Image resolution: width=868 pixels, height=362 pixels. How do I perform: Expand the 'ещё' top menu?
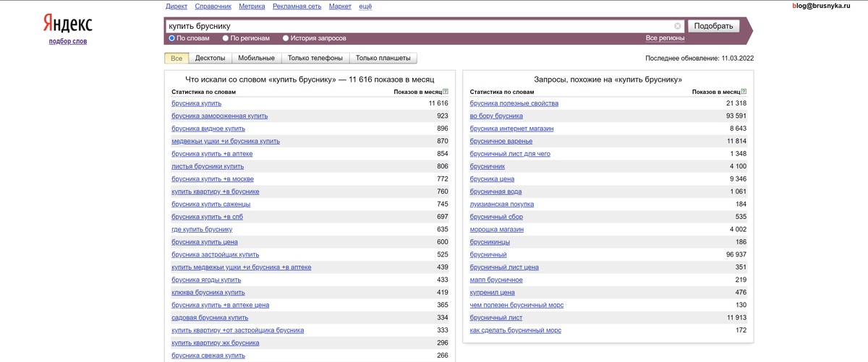[x=365, y=6]
